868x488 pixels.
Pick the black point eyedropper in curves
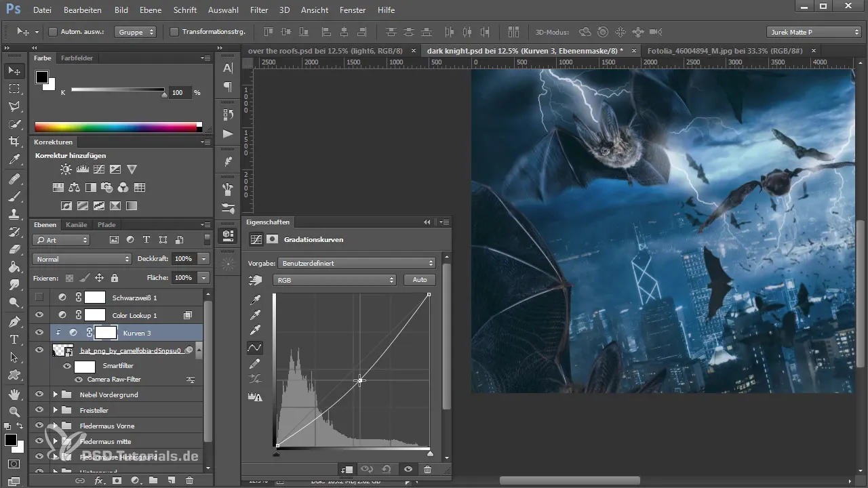click(256, 300)
